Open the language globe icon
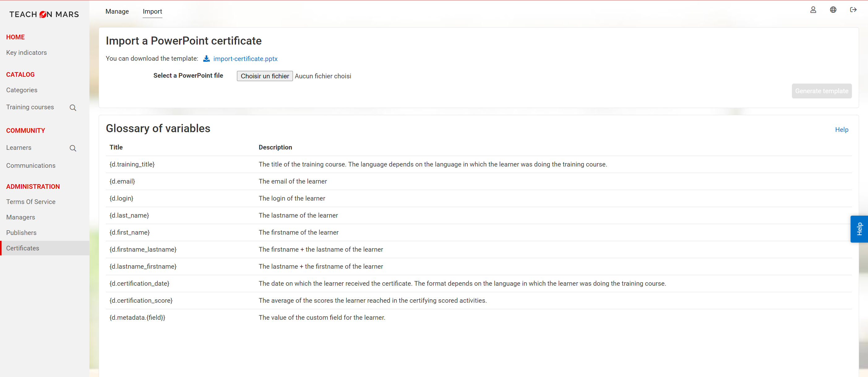Screen dimensions: 868x377 click(833, 10)
